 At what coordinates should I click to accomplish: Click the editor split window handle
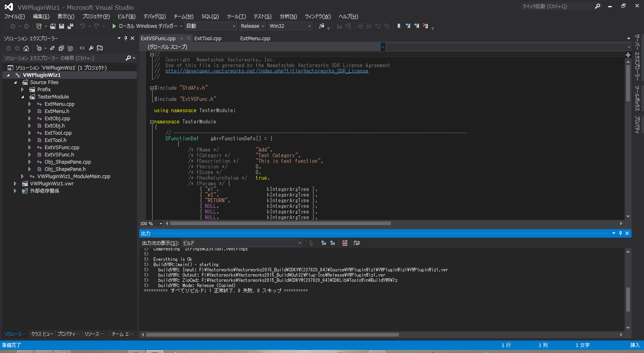pyautogui.click(x=628, y=55)
